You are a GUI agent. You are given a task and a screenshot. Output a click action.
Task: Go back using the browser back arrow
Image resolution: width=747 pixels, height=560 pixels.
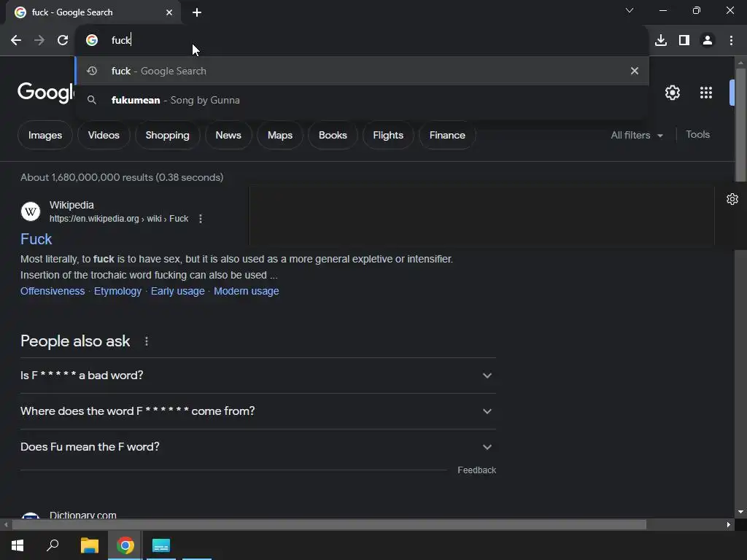pyautogui.click(x=16, y=41)
